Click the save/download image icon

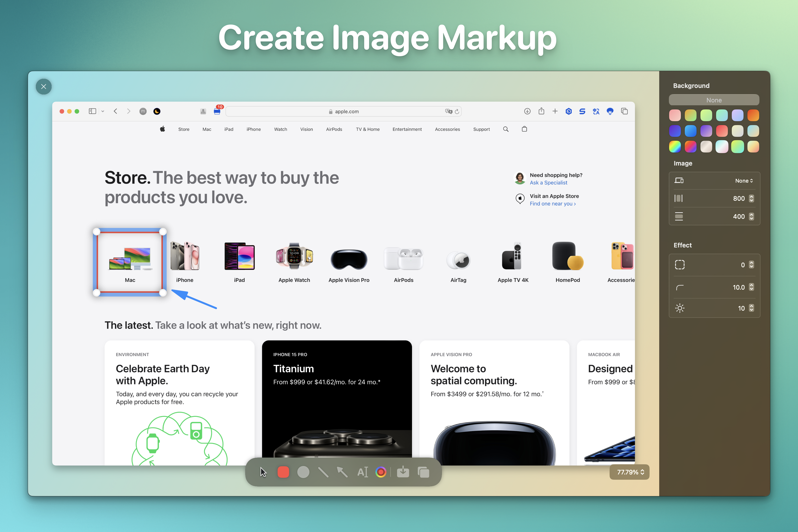click(x=403, y=472)
